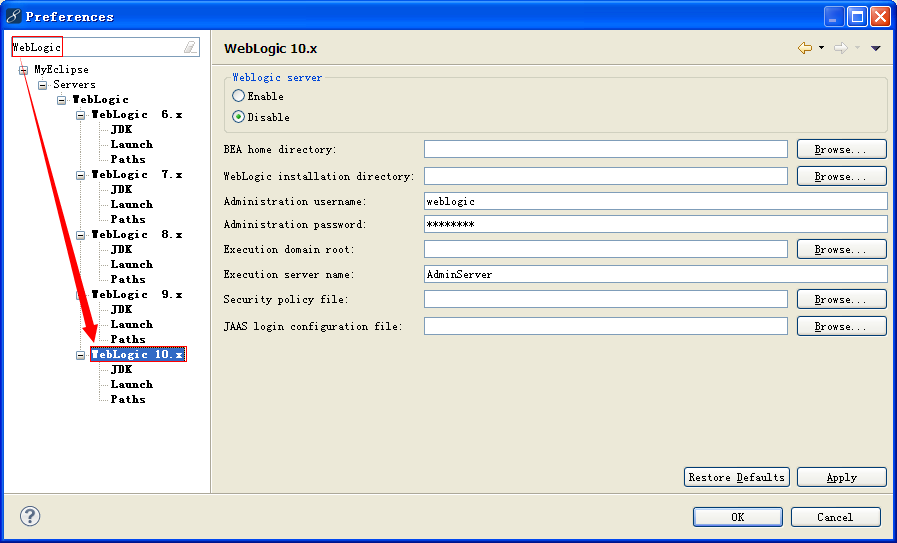Open Launch under WebLogic 9.x
Screen dimensions: 897x543
pos(132,324)
